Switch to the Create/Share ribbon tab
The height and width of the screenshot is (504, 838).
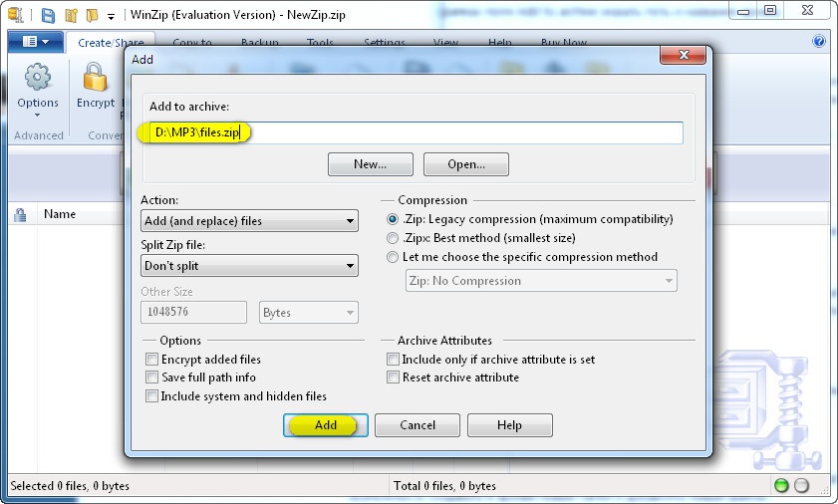click(x=111, y=42)
